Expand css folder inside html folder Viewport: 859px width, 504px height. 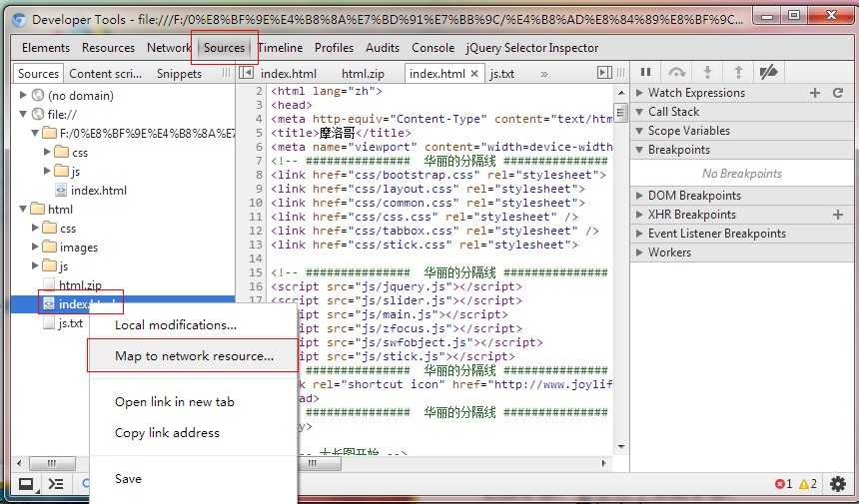tap(35, 229)
